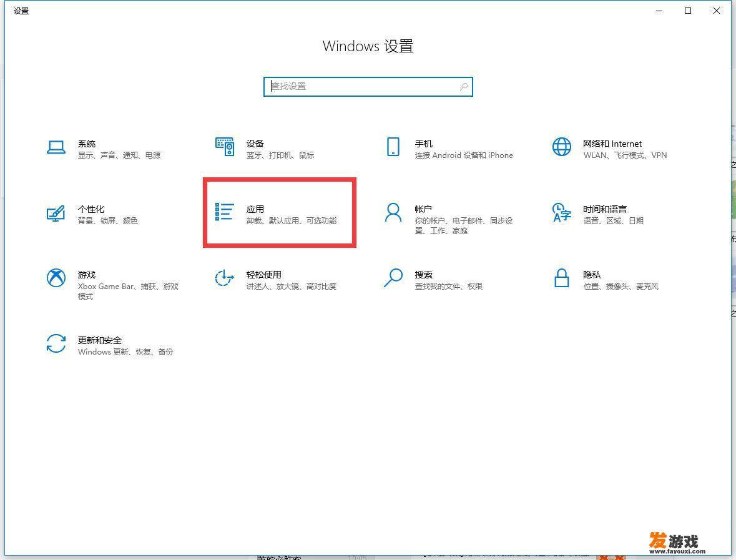Screen dimensions: 736x560
Task: Click the text WLAN、飞行模式、VPN
Action: pyautogui.click(x=625, y=155)
